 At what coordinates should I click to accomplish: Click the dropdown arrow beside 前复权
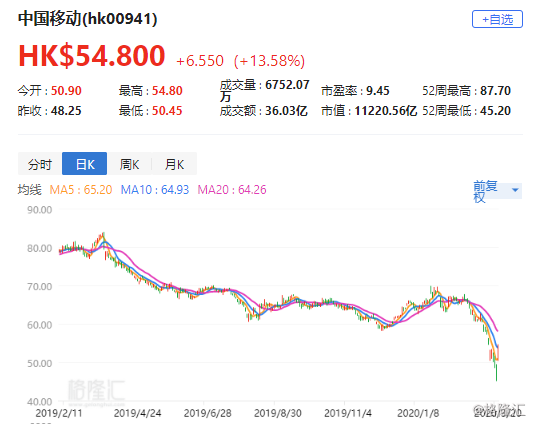click(515, 190)
